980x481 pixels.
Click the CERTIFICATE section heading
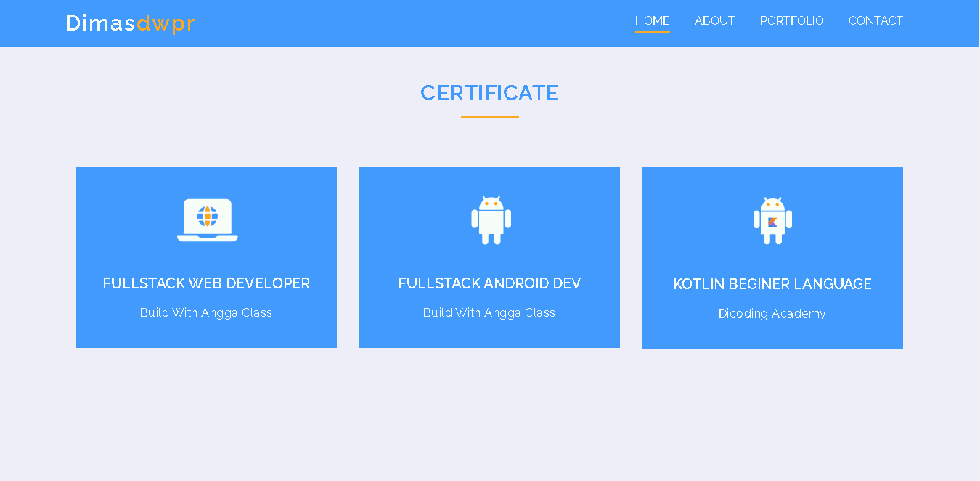point(489,93)
